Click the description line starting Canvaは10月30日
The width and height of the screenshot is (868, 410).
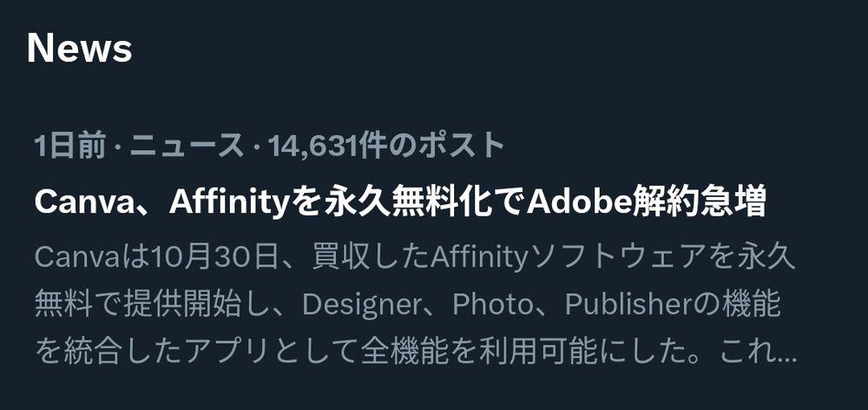[x=415, y=257]
